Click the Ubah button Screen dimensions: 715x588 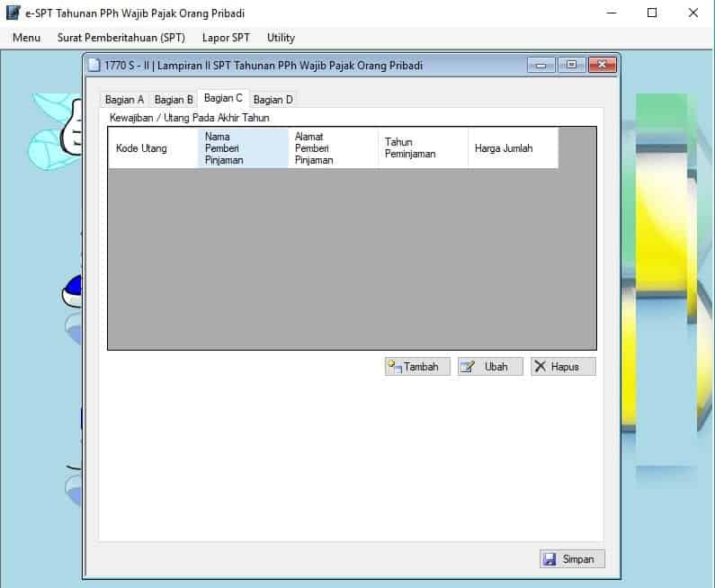[490, 367]
